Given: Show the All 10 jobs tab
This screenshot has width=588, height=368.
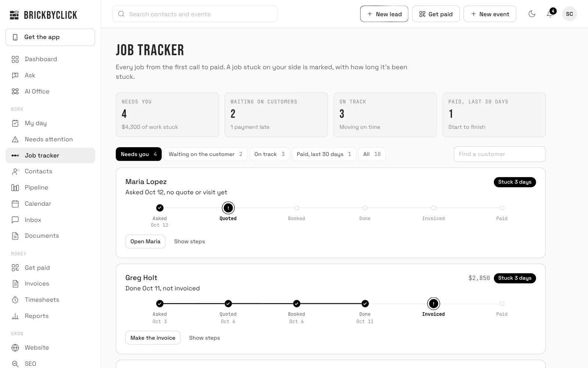Looking at the screenshot, I should coord(372,154).
